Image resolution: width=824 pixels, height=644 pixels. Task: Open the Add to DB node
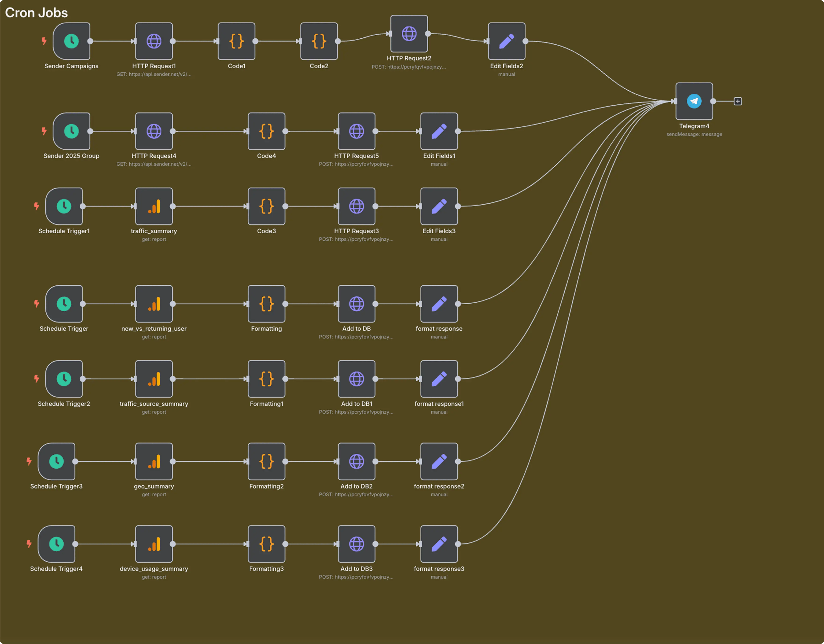tap(357, 304)
